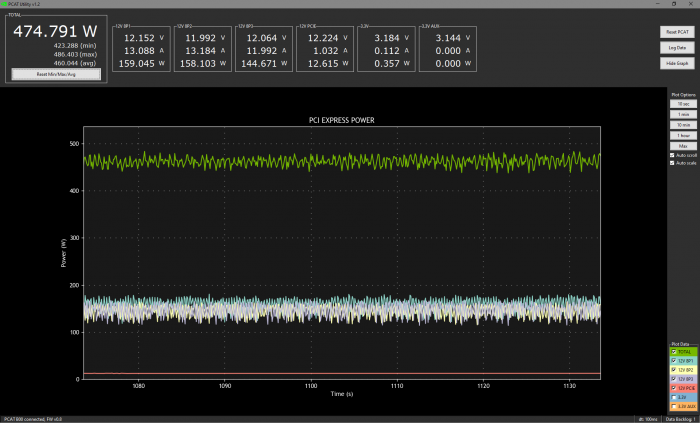
Task: Set plot range to 10 min
Action: point(683,125)
